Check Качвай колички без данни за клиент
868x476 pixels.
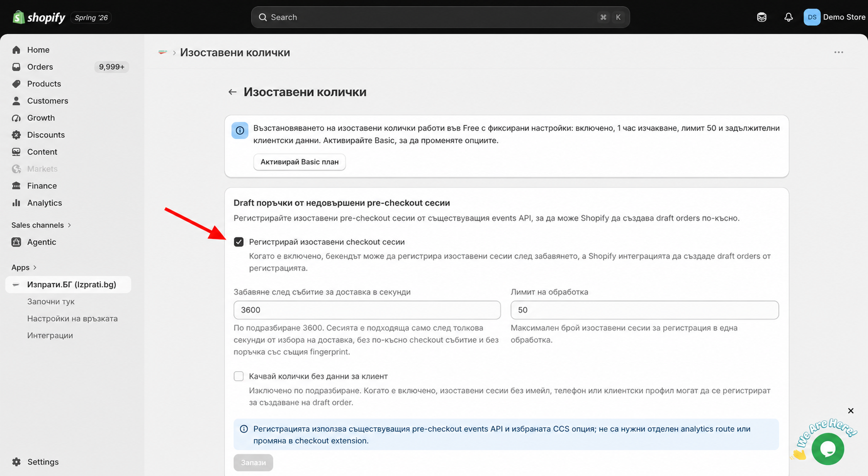pos(239,376)
